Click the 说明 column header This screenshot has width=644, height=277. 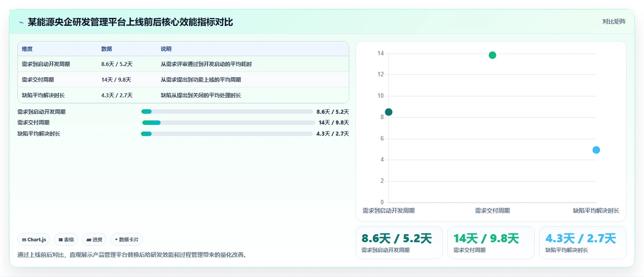[x=166, y=49]
